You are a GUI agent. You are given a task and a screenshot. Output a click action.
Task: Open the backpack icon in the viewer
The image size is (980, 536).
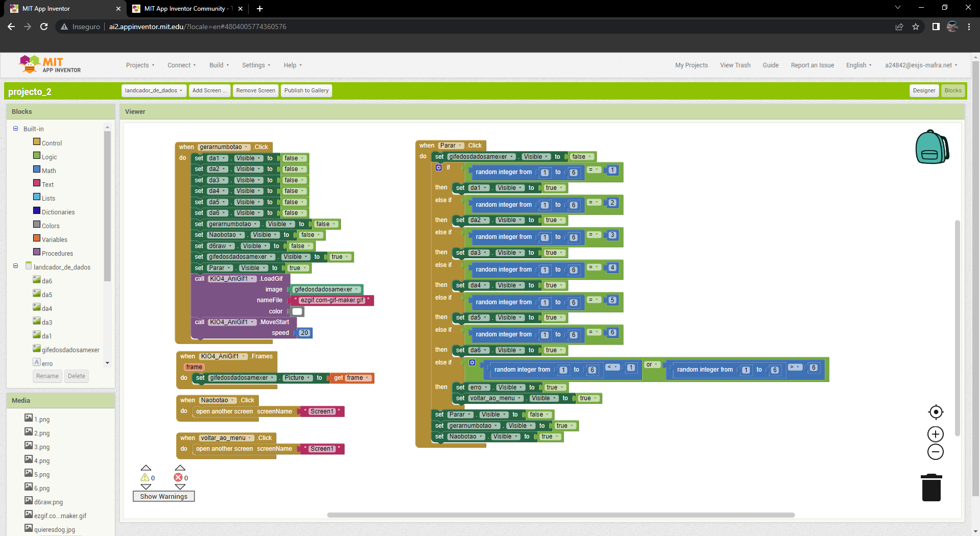(x=932, y=147)
